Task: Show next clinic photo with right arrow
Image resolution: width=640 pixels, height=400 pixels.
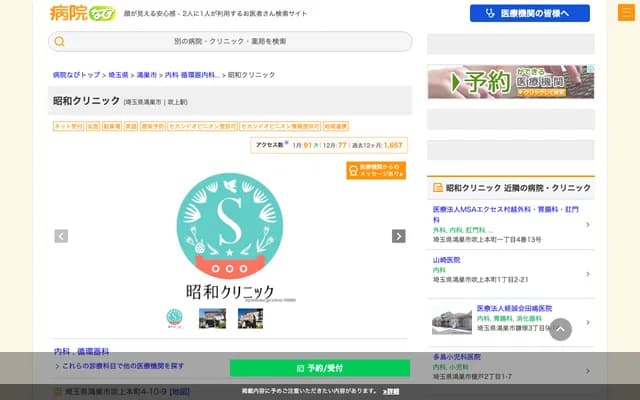Action: click(398, 236)
